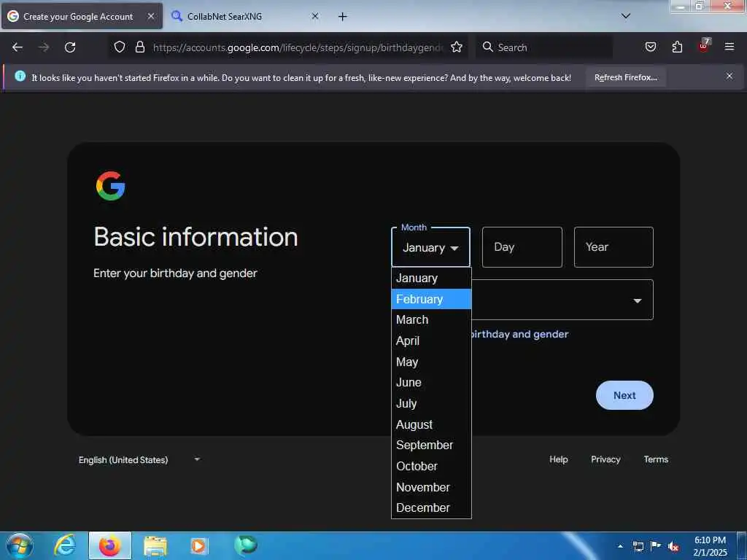Switch to Create your Google Account tab

pyautogui.click(x=82, y=16)
